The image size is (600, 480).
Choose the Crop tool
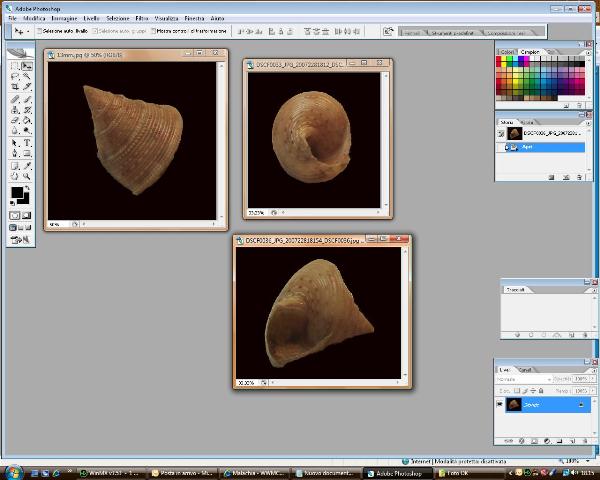pos(15,88)
